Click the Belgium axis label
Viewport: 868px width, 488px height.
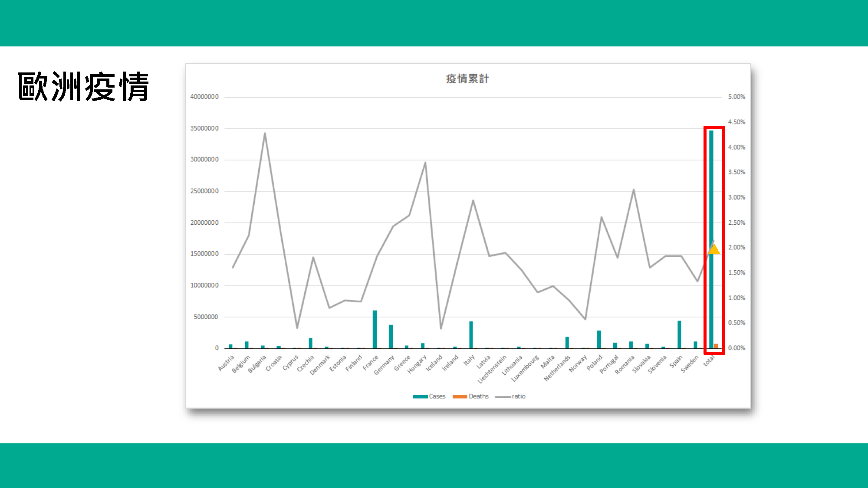(x=241, y=364)
